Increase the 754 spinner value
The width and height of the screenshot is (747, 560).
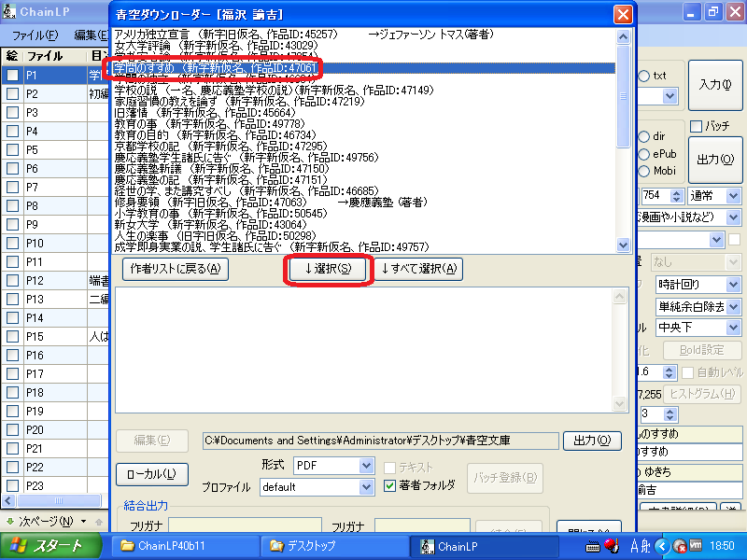pos(677,192)
